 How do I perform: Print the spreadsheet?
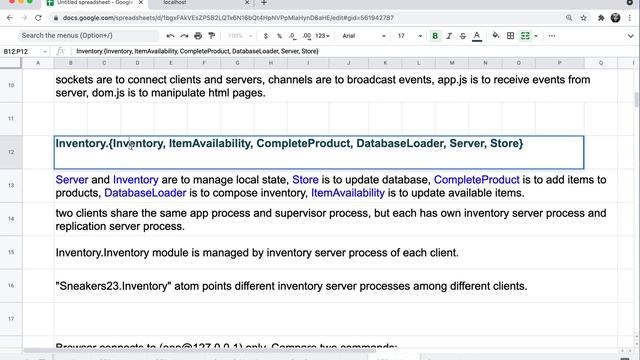[x=198, y=36]
